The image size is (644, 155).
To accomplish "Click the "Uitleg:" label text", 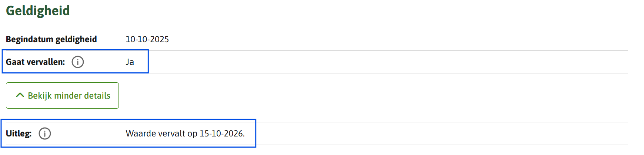I will [19, 133].
